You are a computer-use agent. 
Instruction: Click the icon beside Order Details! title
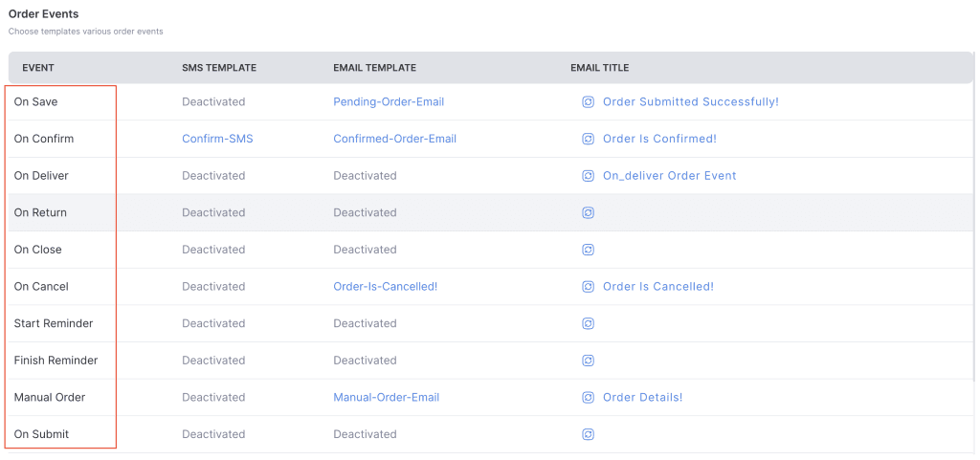[x=589, y=398]
